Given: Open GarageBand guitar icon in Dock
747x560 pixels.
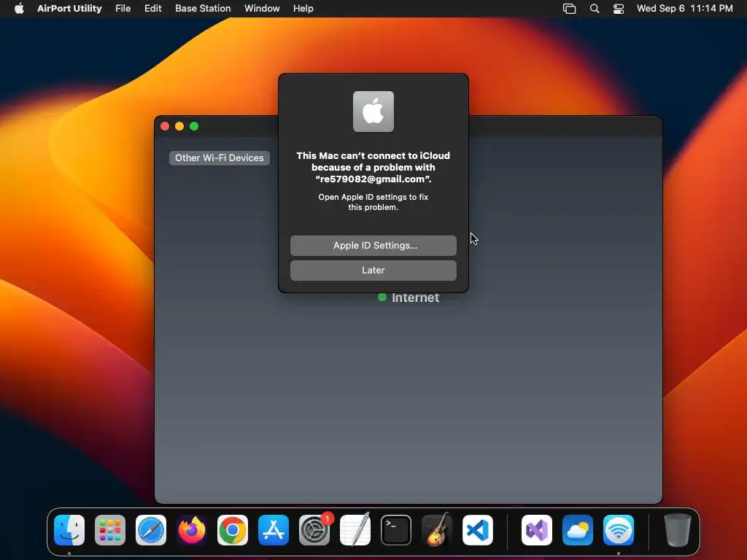Looking at the screenshot, I should [437, 530].
